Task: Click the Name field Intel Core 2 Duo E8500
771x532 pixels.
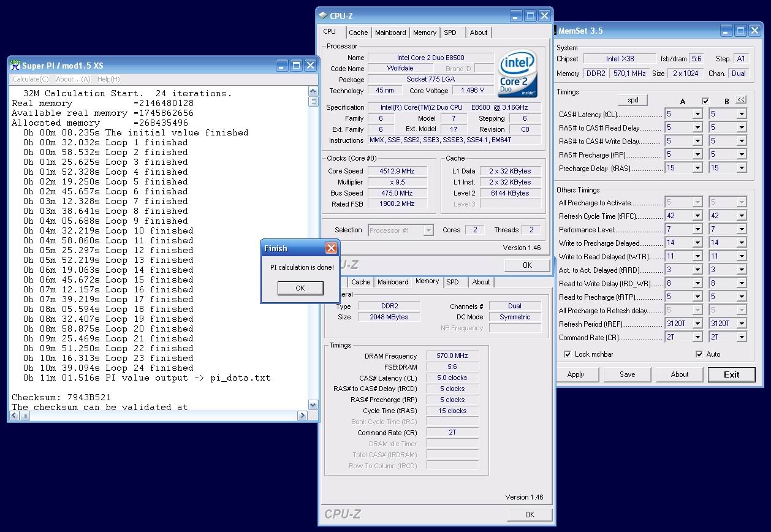Action: point(431,58)
